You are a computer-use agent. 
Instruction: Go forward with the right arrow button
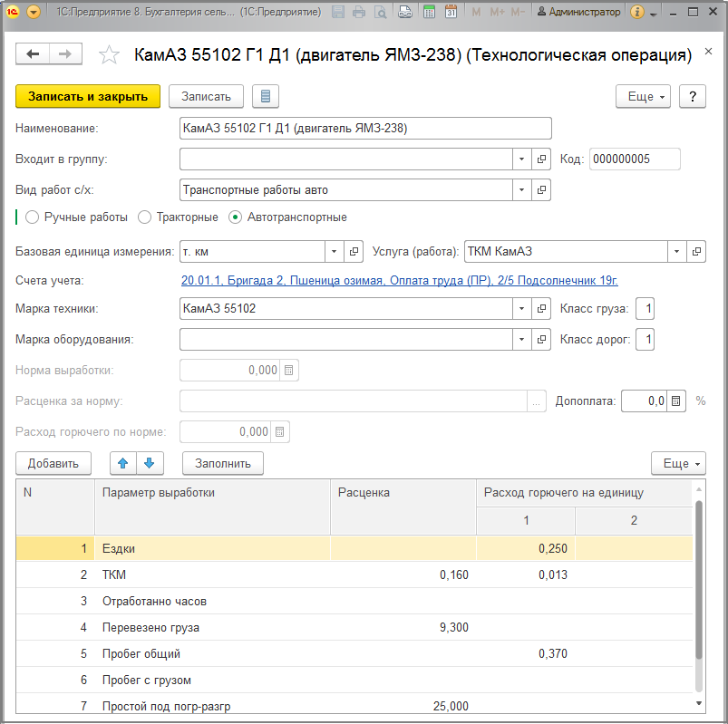point(65,54)
